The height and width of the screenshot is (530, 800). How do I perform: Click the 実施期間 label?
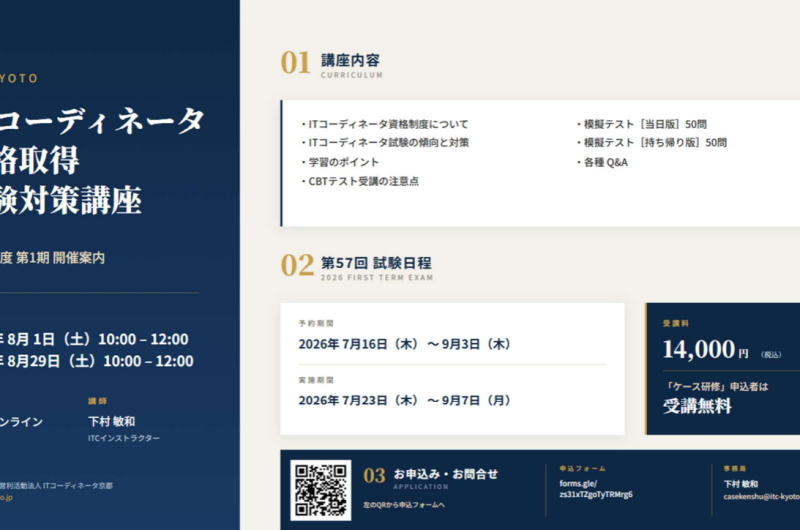coord(316,380)
